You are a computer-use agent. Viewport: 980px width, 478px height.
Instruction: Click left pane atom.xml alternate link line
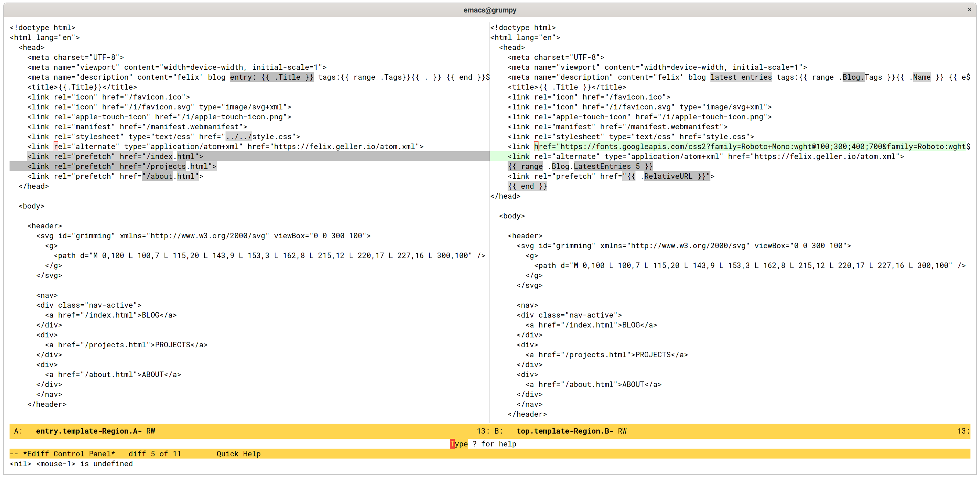pyautogui.click(x=225, y=146)
